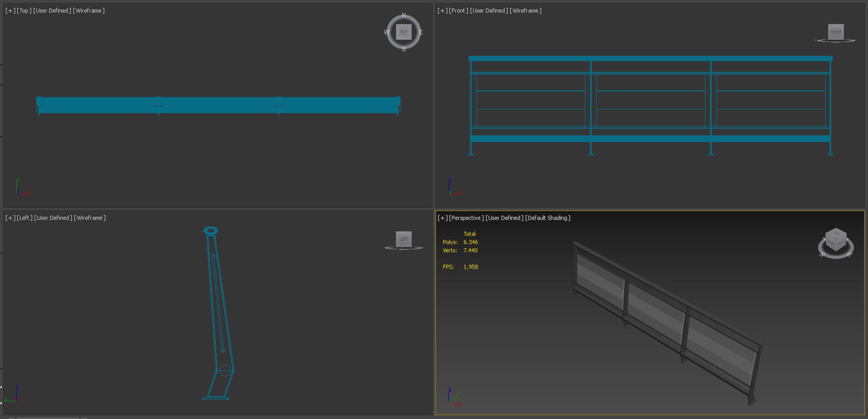Click the FPS value 1,958
Image resolution: width=868 pixels, height=419 pixels.
[x=471, y=267]
